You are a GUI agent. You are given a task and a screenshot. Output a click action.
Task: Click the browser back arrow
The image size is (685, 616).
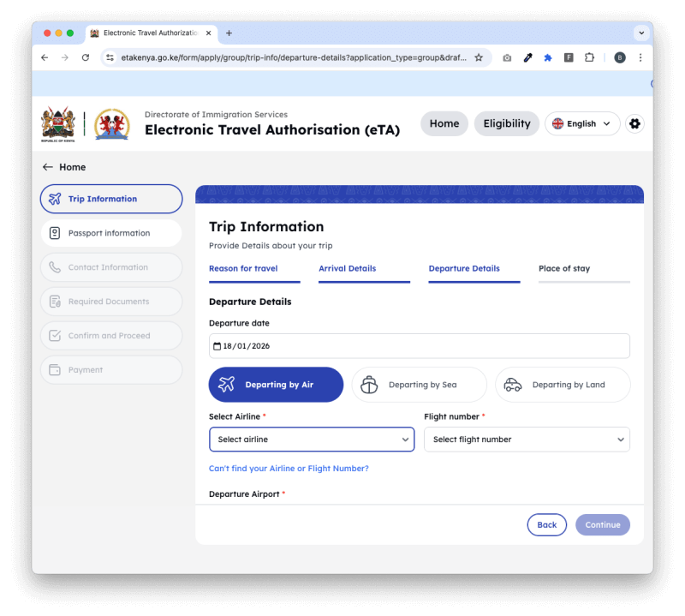pyautogui.click(x=45, y=57)
